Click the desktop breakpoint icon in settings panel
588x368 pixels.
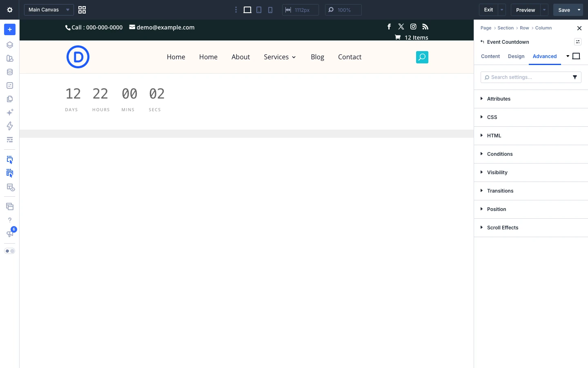click(x=576, y=56)
